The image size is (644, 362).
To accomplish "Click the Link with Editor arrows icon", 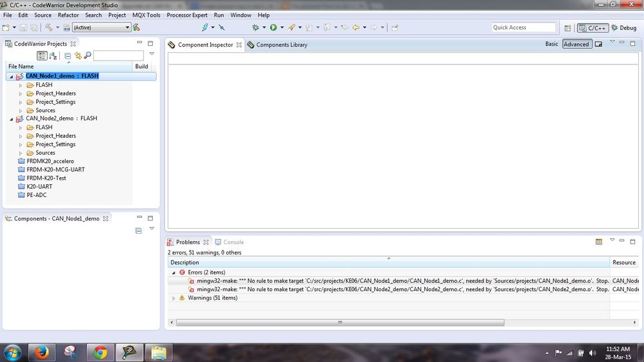I will tap(78, 55).
